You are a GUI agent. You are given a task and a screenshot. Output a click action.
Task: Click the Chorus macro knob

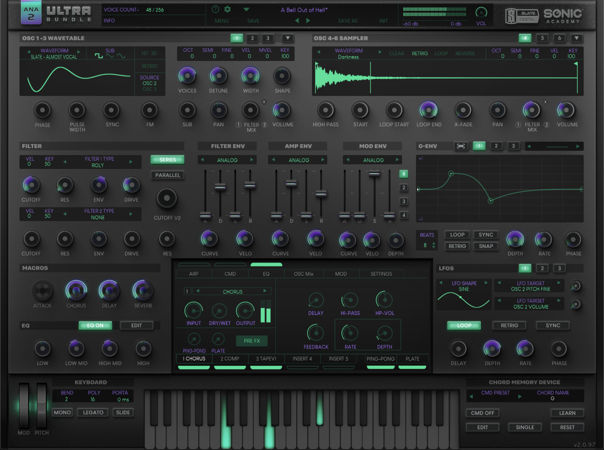tap(76, 289)
